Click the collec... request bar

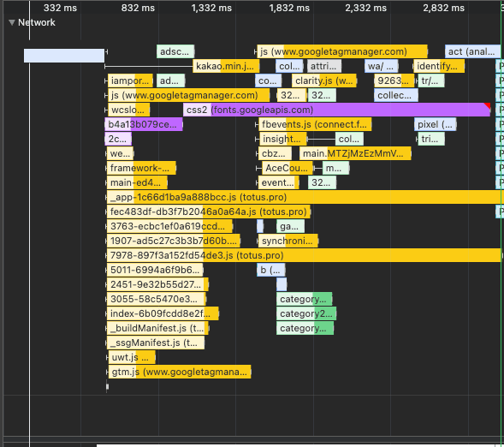[x=396, y=96]
